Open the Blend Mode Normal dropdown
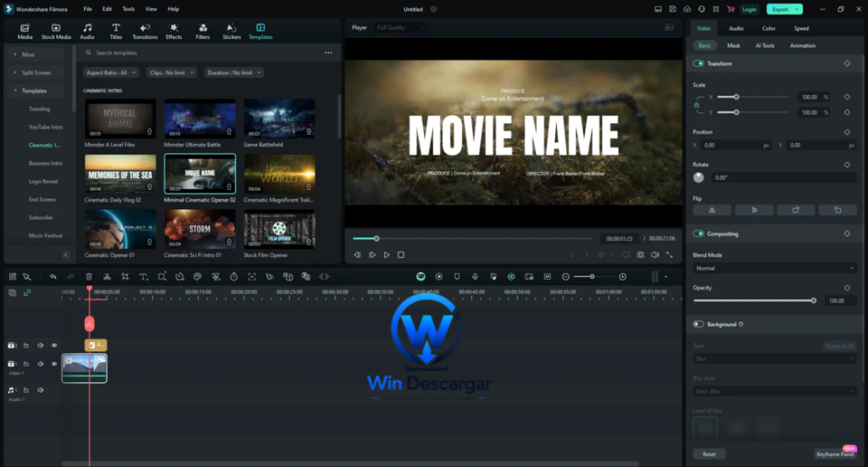Screen dimensions: 868x467 [x=775, y=269]
